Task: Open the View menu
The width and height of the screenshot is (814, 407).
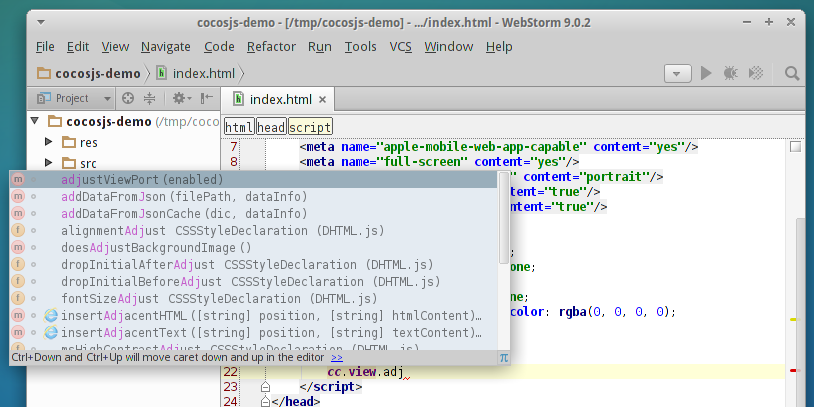Action: (x=115, y=47)
